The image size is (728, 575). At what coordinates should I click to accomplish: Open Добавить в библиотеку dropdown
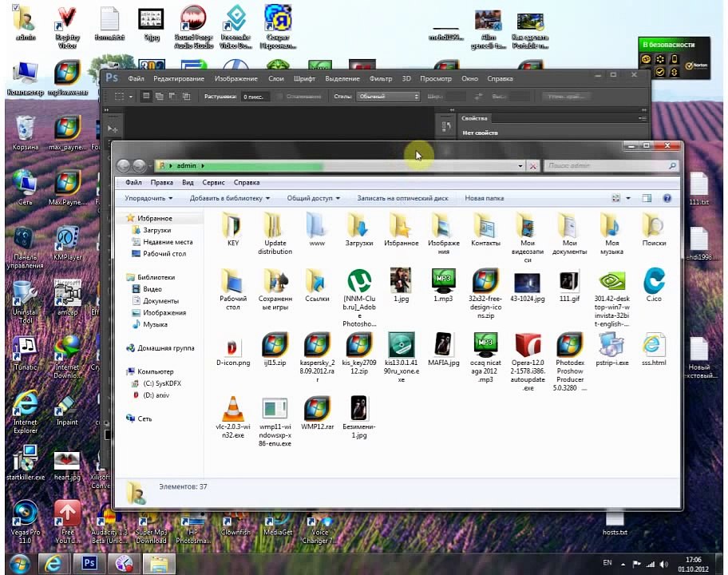coord(229,198)
